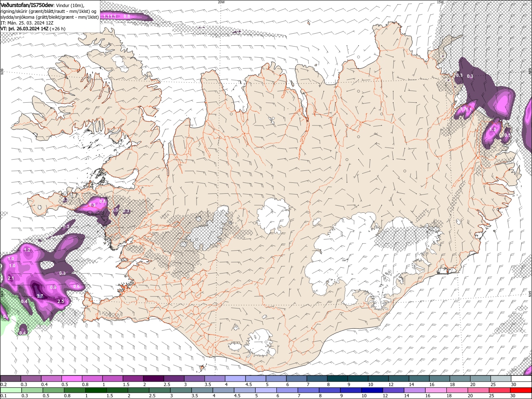Select lower legend green swatch between 0.5 and 0.8
This screenshot has height=399, width=532.
coord(54,390)
